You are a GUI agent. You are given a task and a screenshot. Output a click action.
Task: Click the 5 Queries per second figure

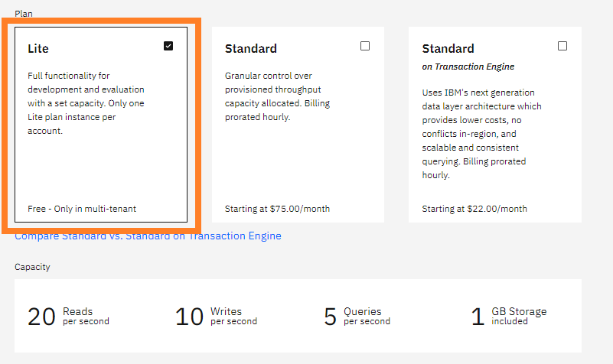357,316
